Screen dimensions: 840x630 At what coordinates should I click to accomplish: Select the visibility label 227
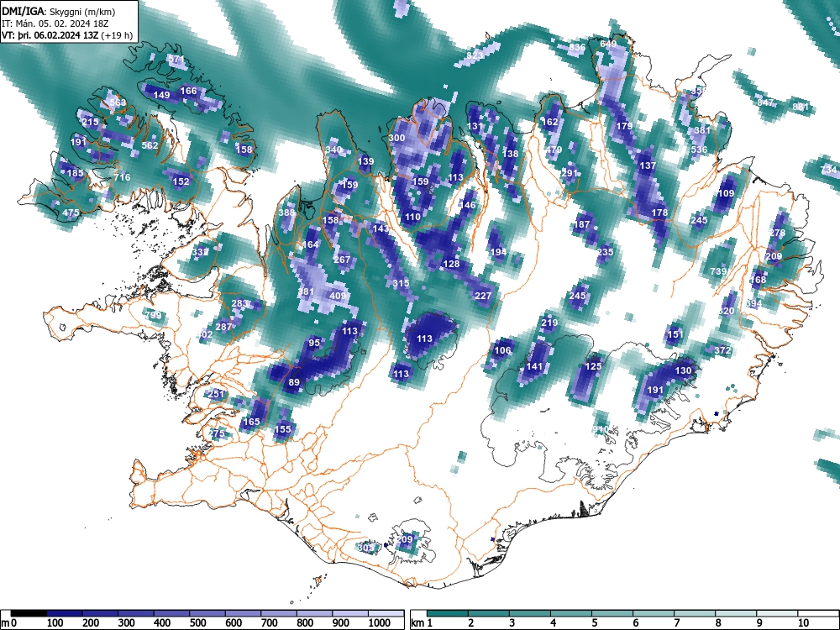[x=483, y=295]
